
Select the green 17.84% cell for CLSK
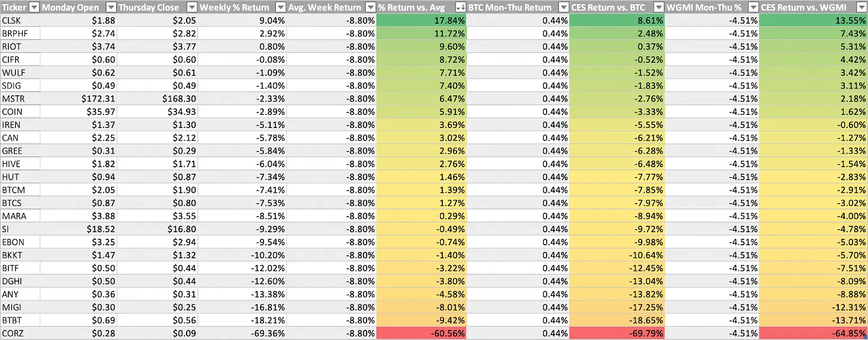[x=422, y=20]
